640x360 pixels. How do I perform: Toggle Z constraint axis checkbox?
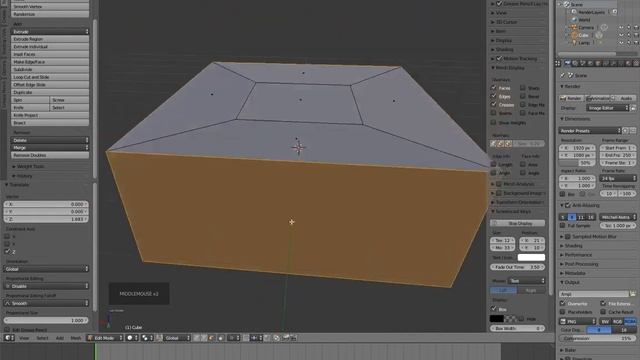coord(7,251)
